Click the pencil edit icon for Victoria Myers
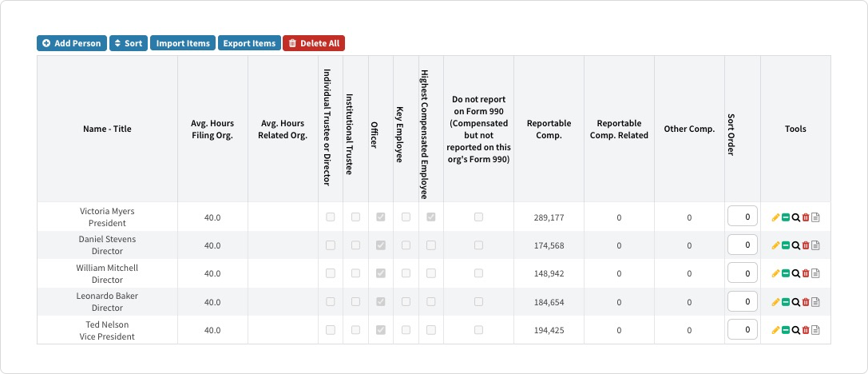The height and width of the screenshot is (374, 868). [775, 217]
